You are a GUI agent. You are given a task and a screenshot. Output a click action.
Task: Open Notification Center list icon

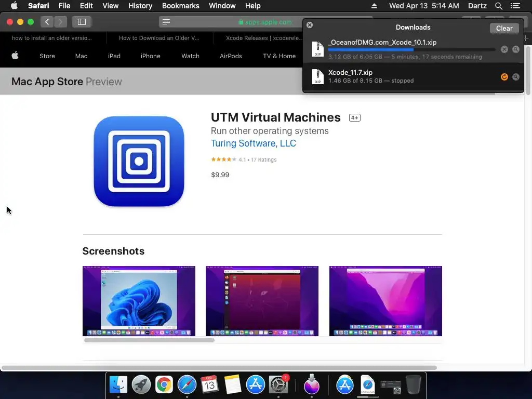tap(515, 6)
